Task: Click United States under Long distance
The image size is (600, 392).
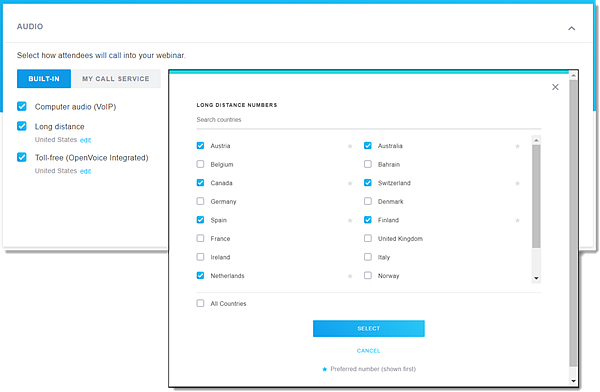Action: click(x=56, y=140)
